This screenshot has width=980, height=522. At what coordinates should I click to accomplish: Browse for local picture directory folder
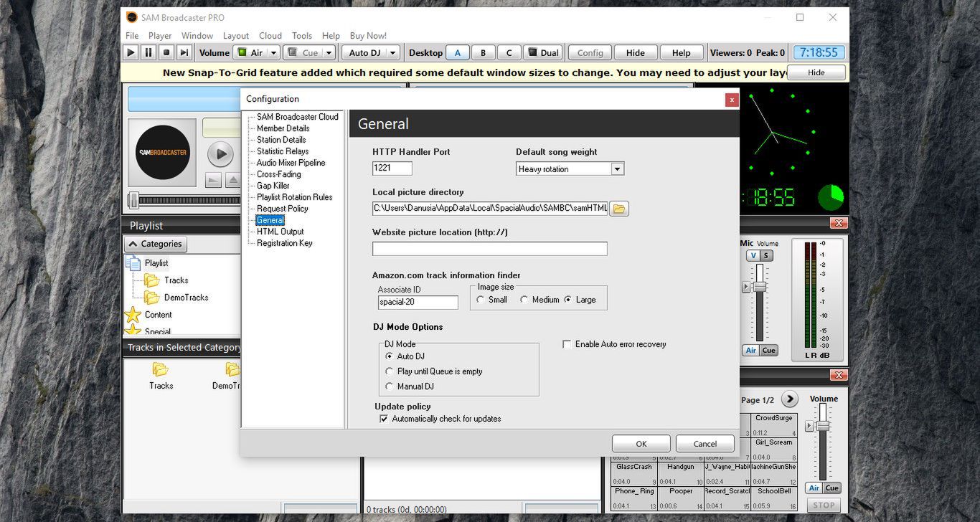click(619, 209)
